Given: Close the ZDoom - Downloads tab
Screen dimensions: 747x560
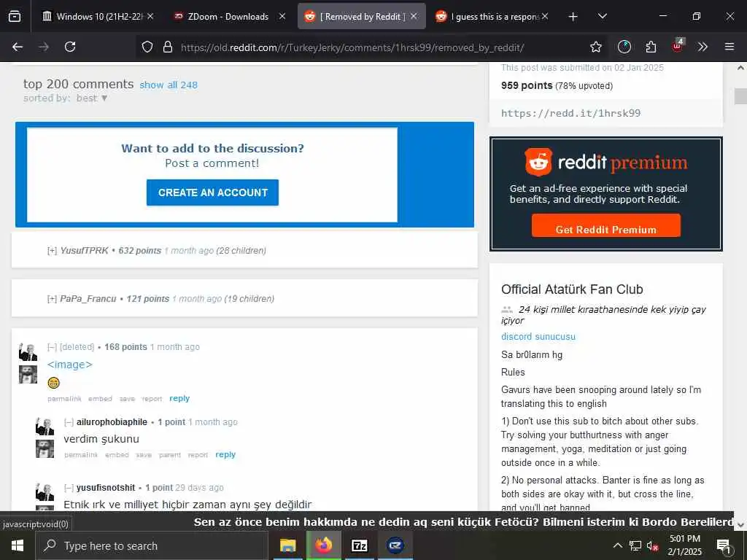Looking at the screenshot, I should [282, 16].
